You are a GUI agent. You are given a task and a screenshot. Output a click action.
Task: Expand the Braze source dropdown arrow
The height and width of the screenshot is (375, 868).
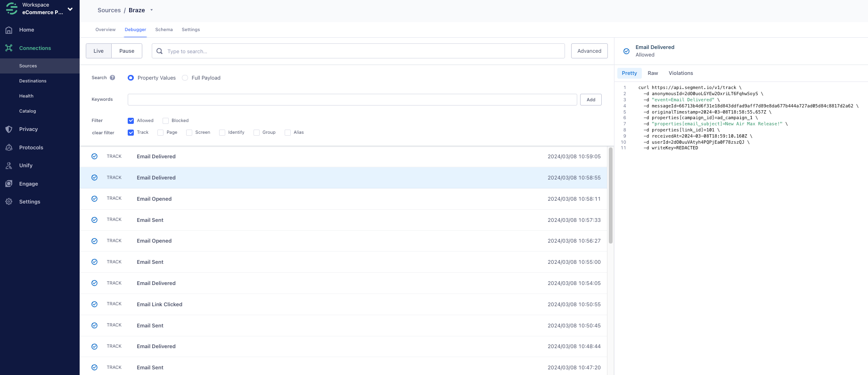pos(151,10)
